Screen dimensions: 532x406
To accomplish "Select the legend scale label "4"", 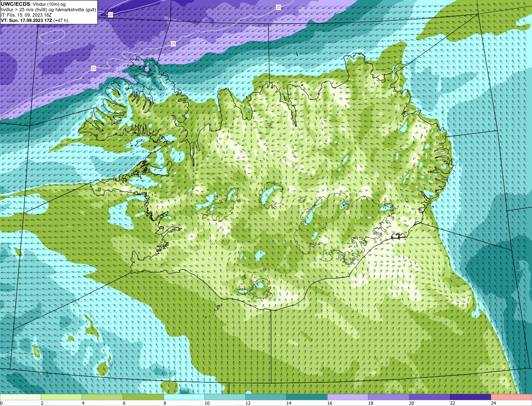I will click(x=83, y=403).
